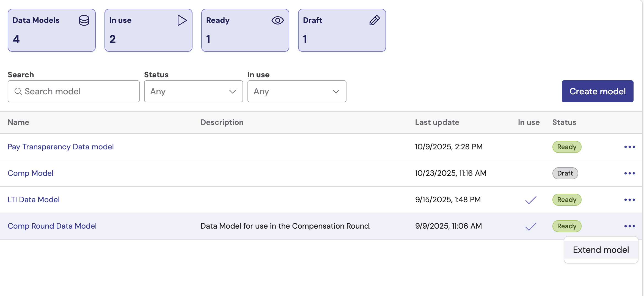The height and width of the screenshot is (296, 644).
Task: Click the play icon on In use card
Action: point(182,20)
